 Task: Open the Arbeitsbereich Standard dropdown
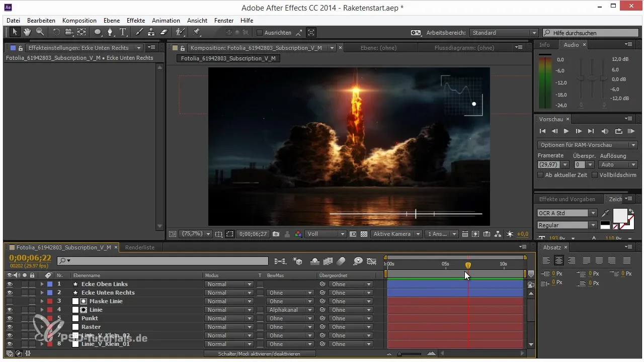(504, 33)
